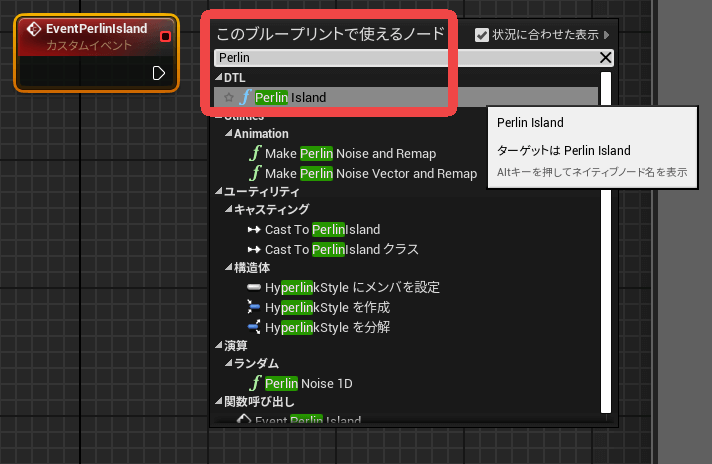Viewport: 712px width, 464px height.
Task: Click the function icon for Perlin Noise 1D
Action: (256, 383)
